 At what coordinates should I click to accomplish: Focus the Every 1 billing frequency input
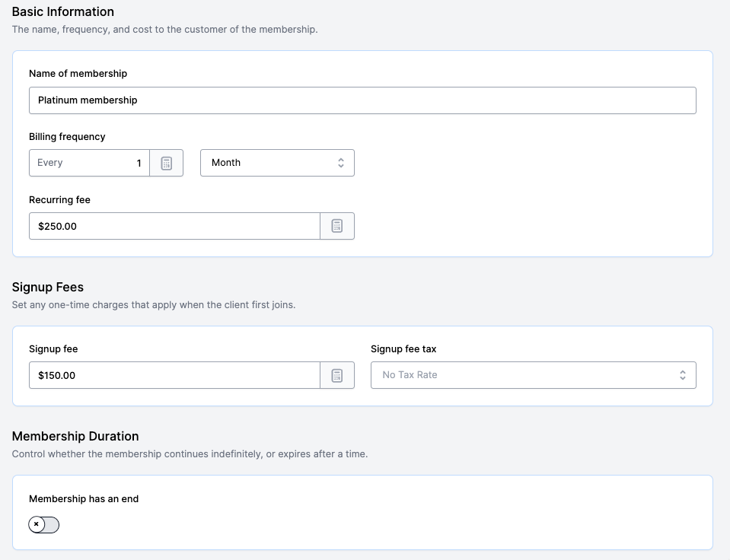[x=89, y=163]
